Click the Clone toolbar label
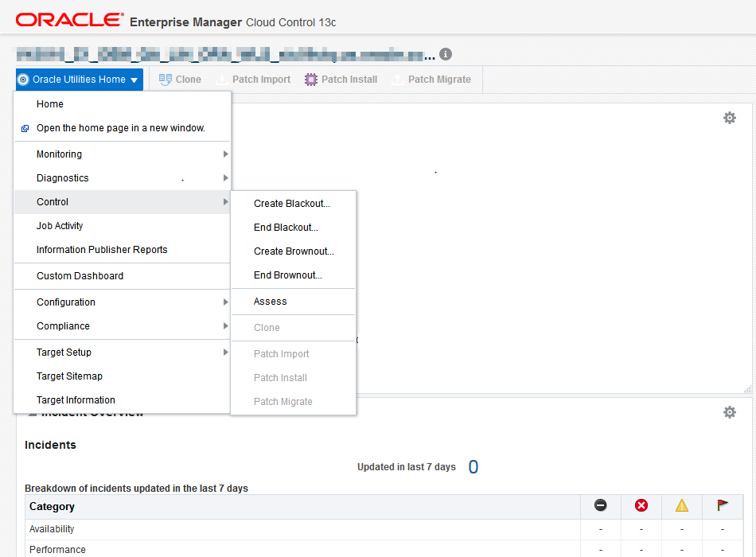The width and height of the screenshot is (756, 557). pyautogui.click(x=189, y=80)
